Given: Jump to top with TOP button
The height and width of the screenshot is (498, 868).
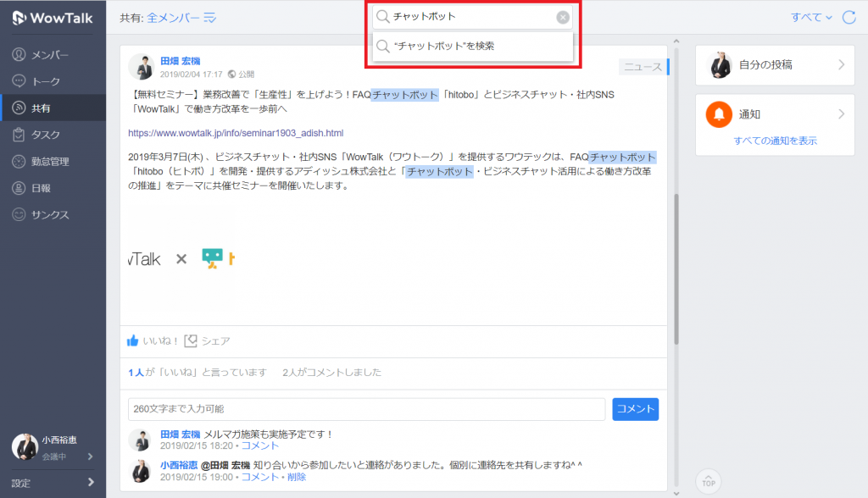Looking at the screenshot, I should 709,481.
